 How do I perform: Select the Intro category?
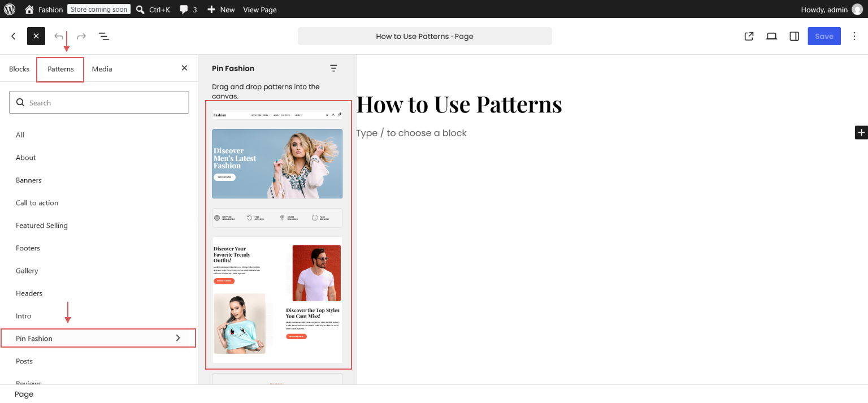(x=99, y=316)
